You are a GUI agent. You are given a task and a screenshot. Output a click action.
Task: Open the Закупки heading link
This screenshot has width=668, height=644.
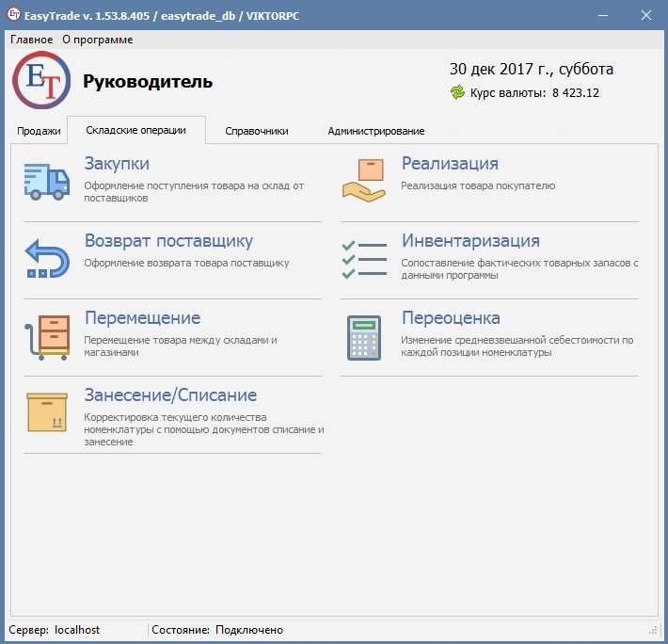[x=117, y=164]
